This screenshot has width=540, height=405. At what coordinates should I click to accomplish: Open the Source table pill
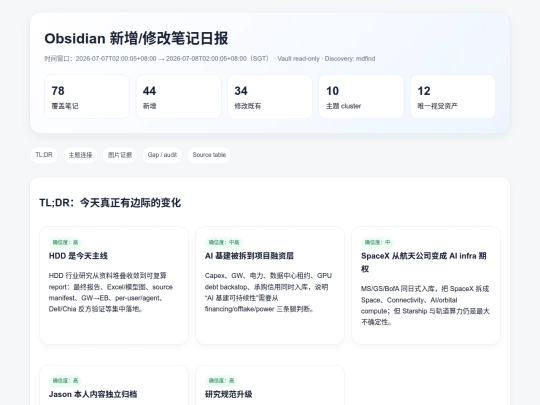pos(209,155)
